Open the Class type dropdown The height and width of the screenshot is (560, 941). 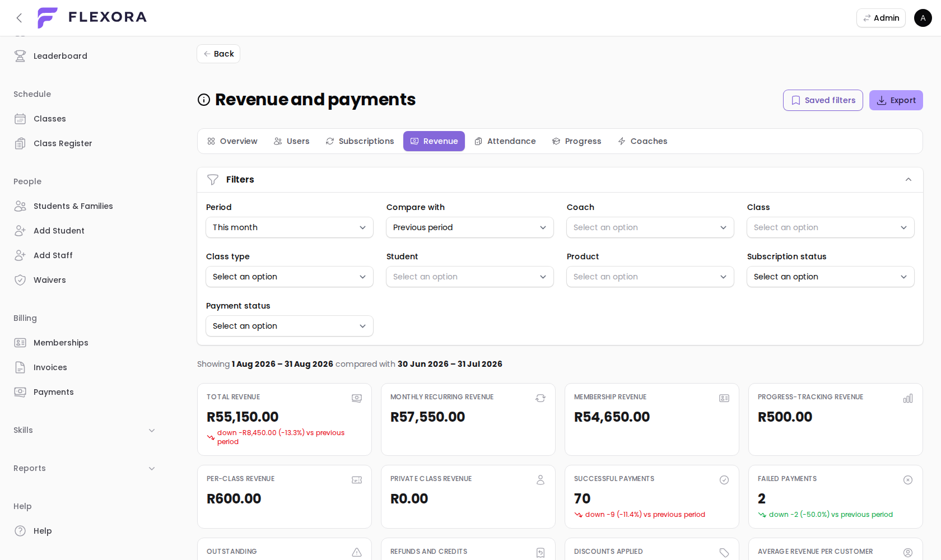pos(290,277)
